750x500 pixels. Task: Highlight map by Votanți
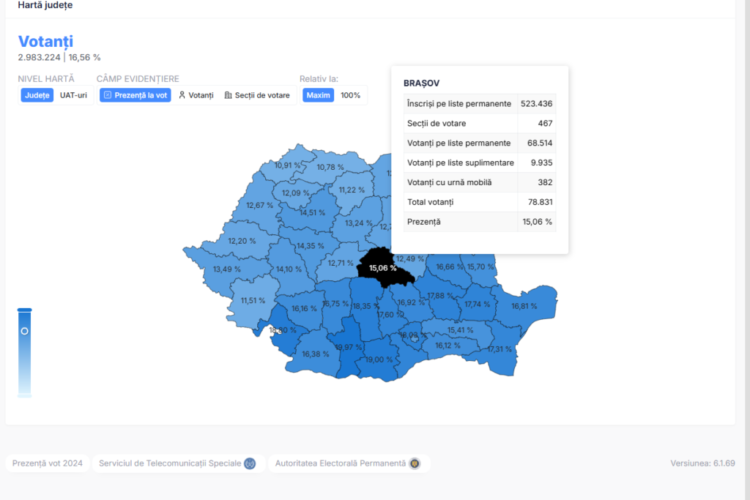coord(196,95)
